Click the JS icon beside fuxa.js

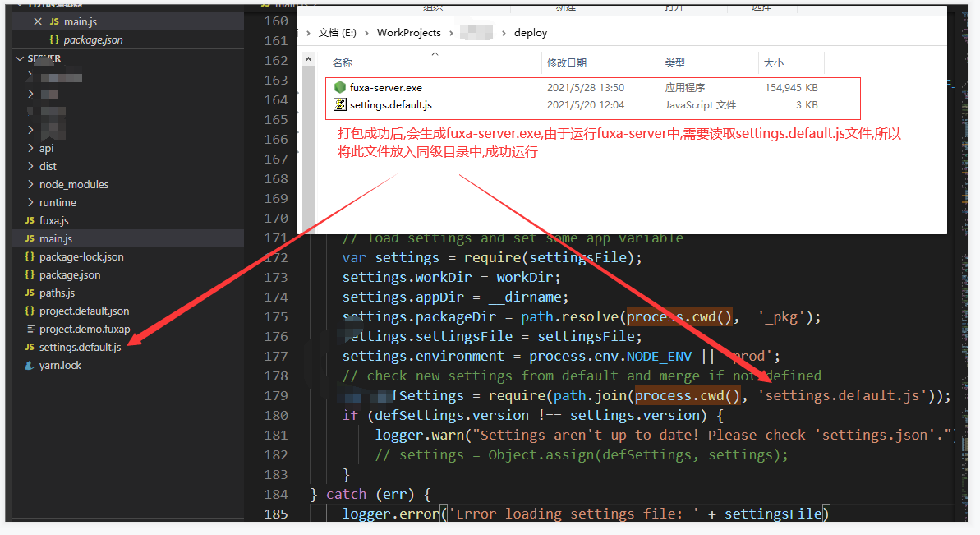tap(30, 220)
